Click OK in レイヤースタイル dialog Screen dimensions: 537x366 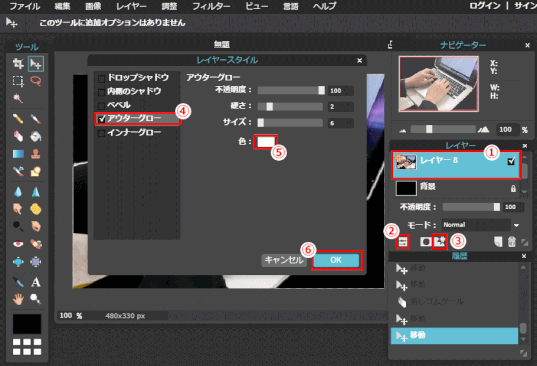coord(336,260)
